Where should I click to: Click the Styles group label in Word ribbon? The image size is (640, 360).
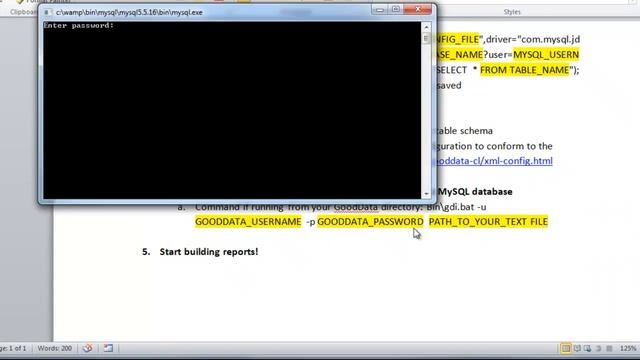coord(512,12)
